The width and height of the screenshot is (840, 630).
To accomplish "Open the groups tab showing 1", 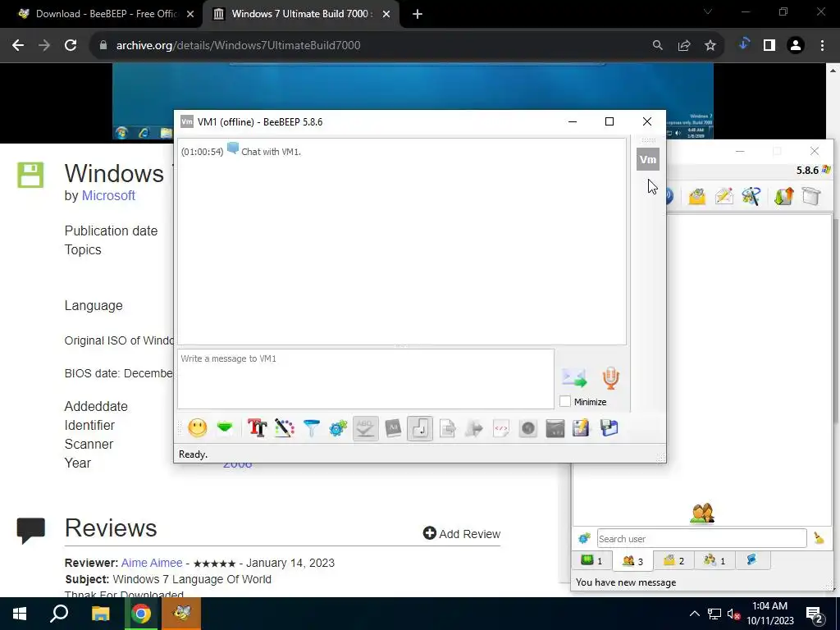I will 714,560.
